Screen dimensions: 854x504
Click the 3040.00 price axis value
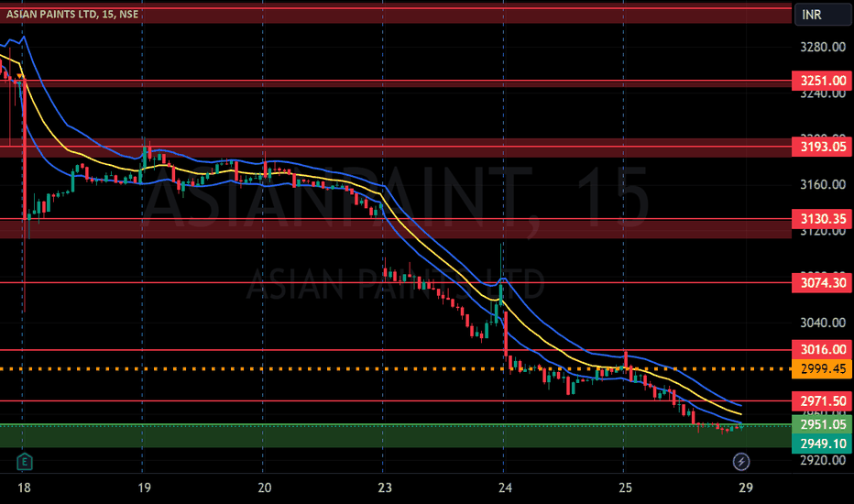[823, 323]
